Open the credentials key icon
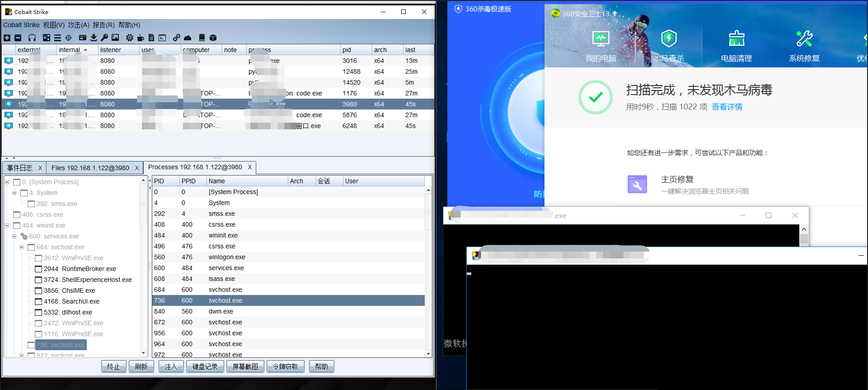 click(x=104, y=38)
